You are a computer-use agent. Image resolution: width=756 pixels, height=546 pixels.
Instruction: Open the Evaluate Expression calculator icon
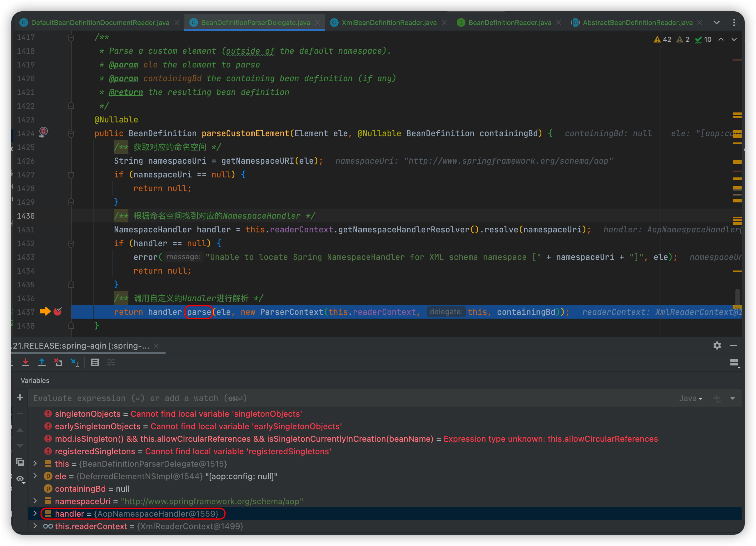[95, 362]
